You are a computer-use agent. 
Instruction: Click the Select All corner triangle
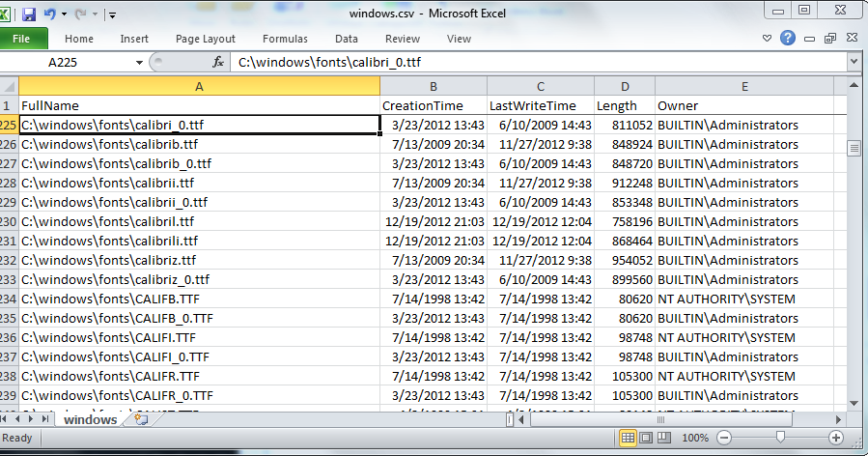click(x=9, y=86)
